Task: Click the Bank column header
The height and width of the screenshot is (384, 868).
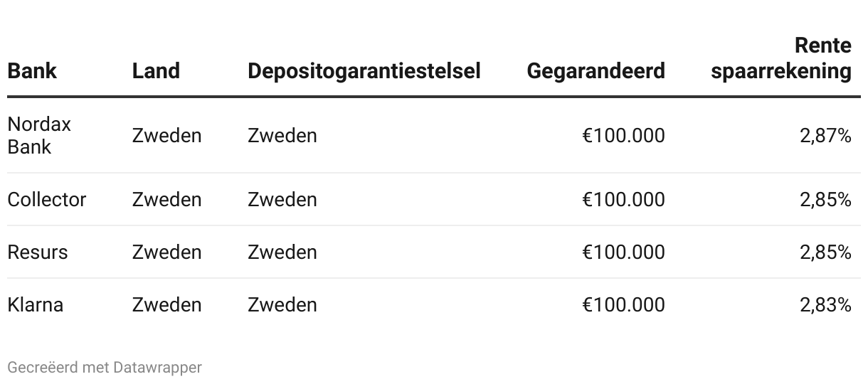Action: pos(32,71)
